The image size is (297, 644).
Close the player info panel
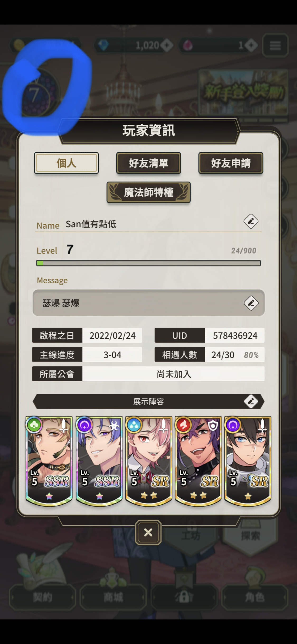tap(148, 532)
